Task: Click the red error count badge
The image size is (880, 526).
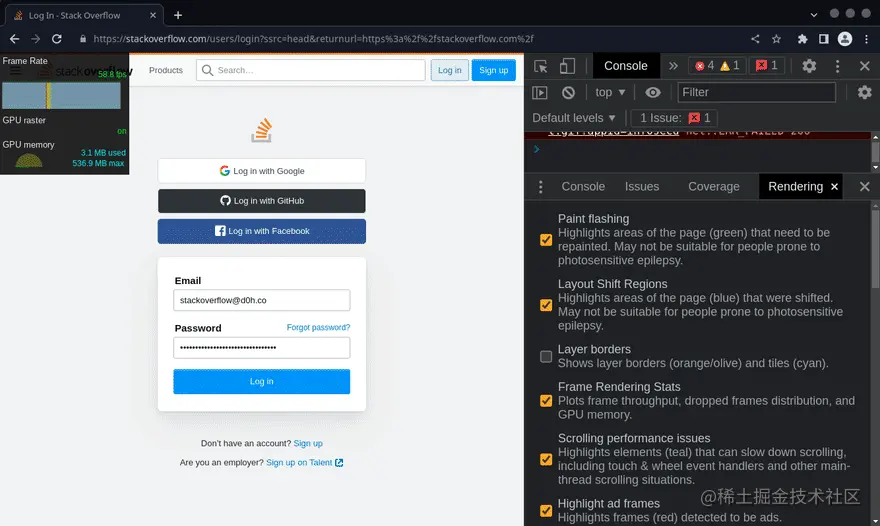Action: point(705,66)
